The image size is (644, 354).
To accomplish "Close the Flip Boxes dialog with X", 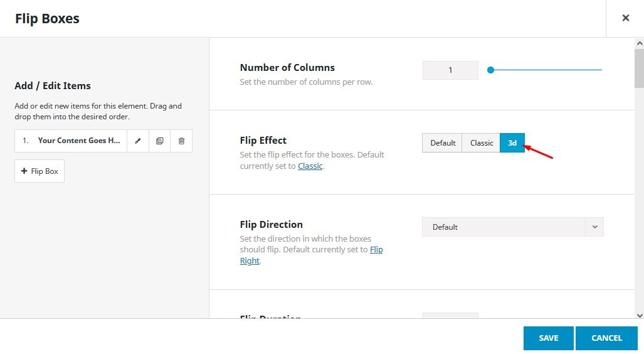I will (x=625, y=18).
